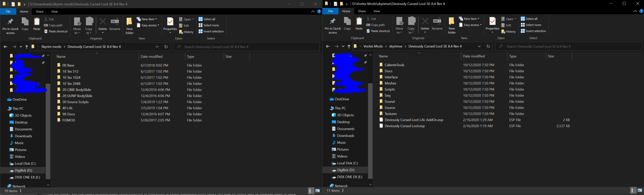Switch to large icons view in right window
This screenshot has width=644, height=195.
[640, 191]
